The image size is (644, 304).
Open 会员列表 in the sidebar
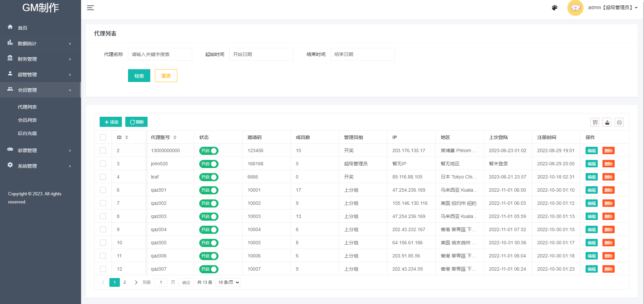point(27,120)
